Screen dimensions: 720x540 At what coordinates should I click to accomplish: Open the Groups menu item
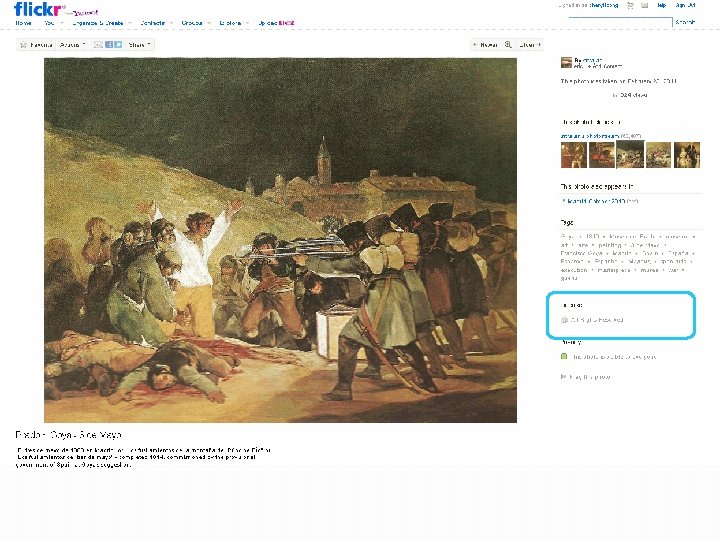point(192,22)
